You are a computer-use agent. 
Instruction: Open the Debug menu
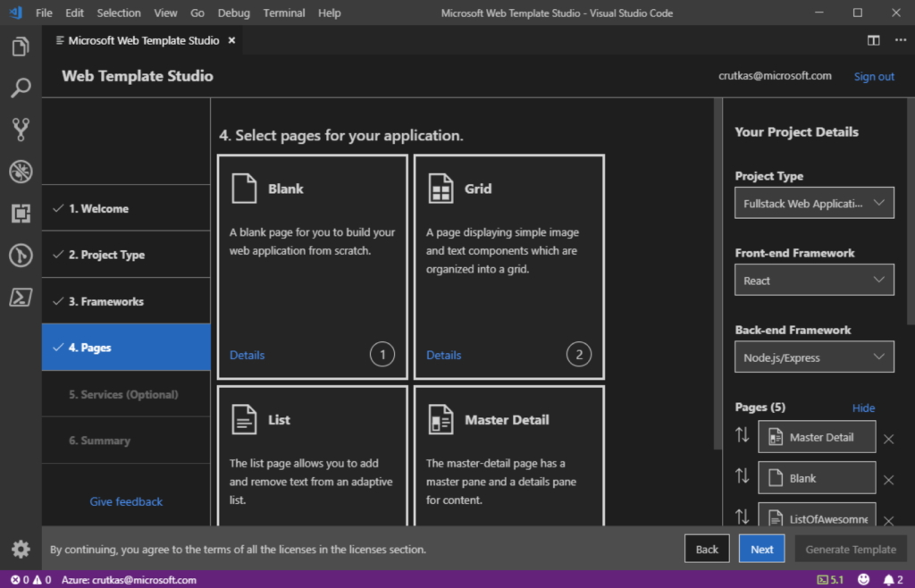[x=233, y=13]
